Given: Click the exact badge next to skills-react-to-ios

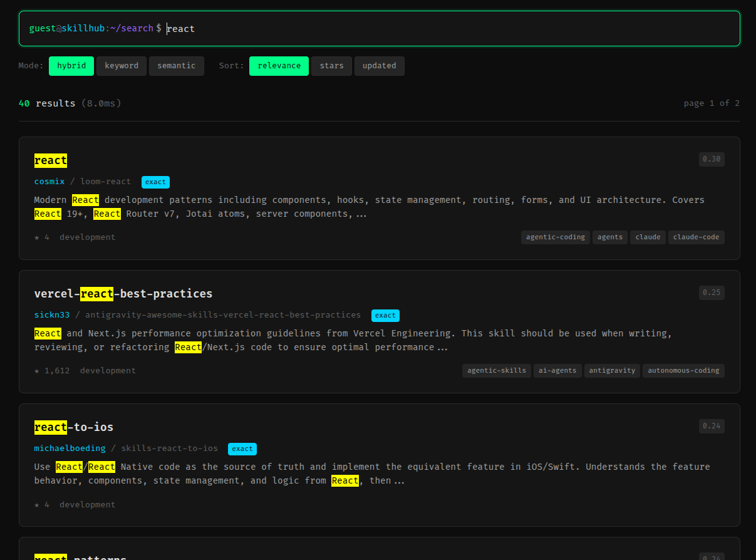Looking at the screenshot, I should click(242, 449).
